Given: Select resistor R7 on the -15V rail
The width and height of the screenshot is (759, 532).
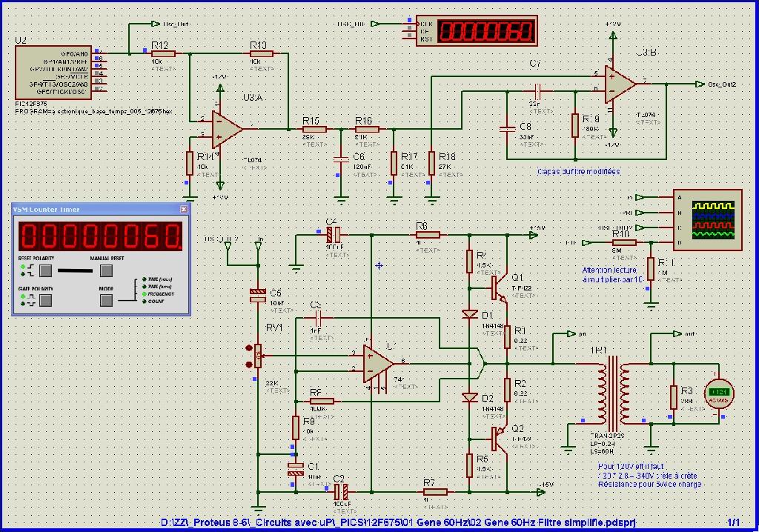Looking at the screenshot, I should pyautogui.click(x=434, y=492).
